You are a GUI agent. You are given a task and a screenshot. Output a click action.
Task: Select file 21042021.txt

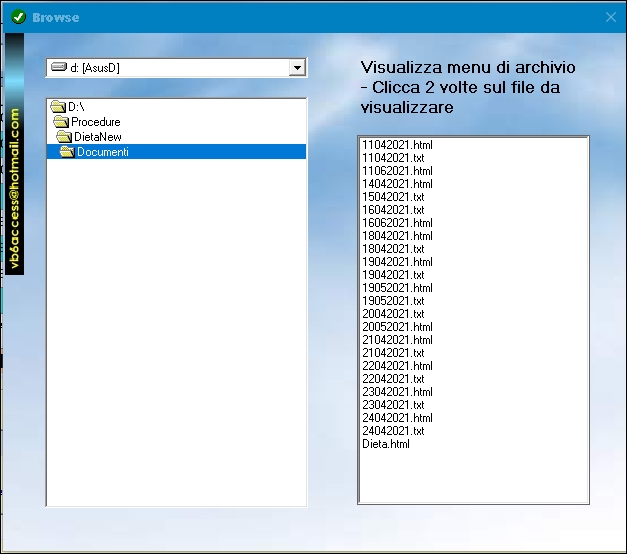tap(393, 353)
